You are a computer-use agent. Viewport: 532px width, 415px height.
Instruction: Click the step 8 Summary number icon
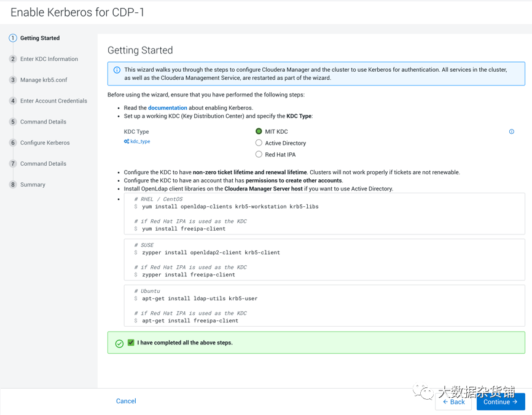pos(12,184)
